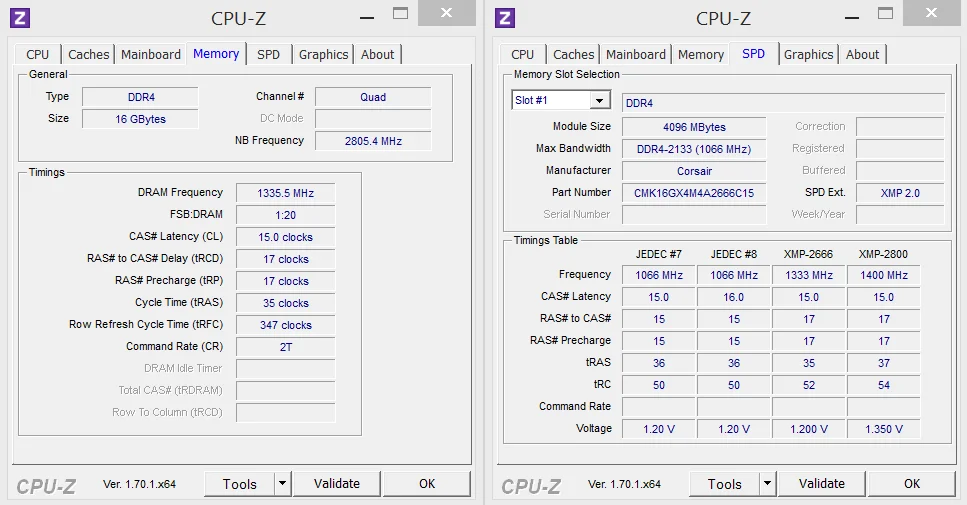Open the CPU tab in the right window
The height and width of the screenshot is (505, 967).
522,54
